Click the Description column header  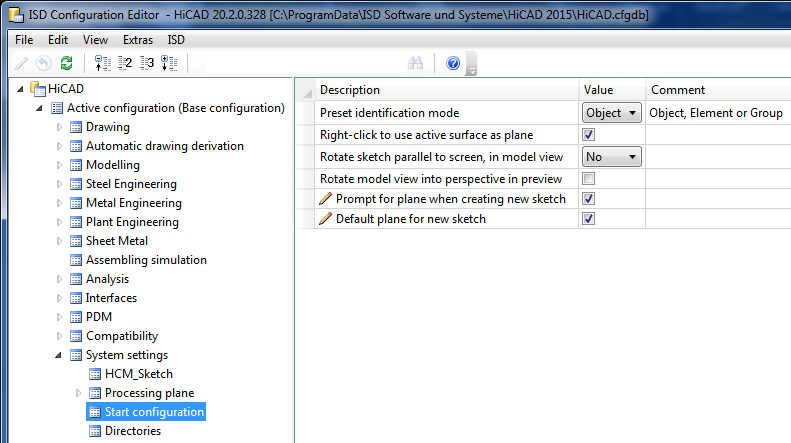click(350, 90)
